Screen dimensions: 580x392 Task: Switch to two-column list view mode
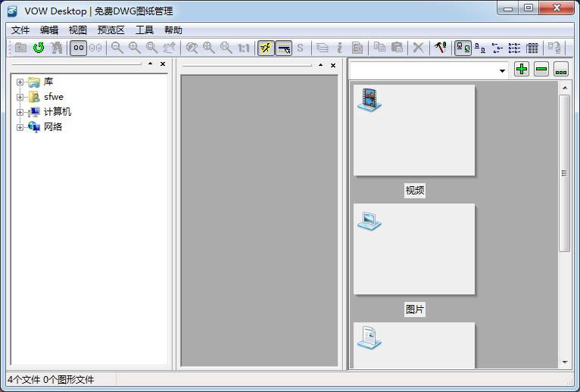(515, 48)
